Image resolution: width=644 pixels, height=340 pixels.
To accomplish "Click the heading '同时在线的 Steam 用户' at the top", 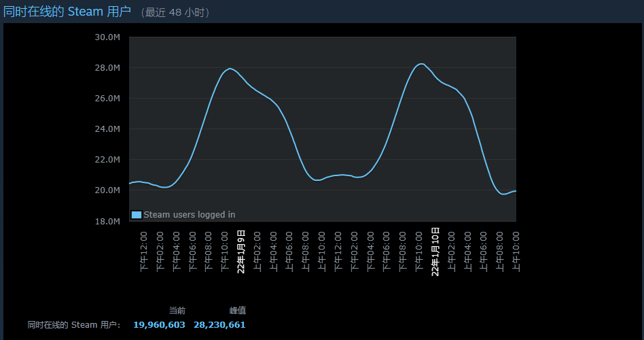I will tap(67, 12).
